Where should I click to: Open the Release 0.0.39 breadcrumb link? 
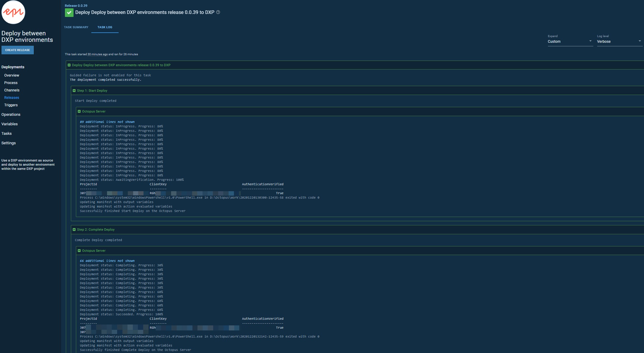tap(76, 6)
